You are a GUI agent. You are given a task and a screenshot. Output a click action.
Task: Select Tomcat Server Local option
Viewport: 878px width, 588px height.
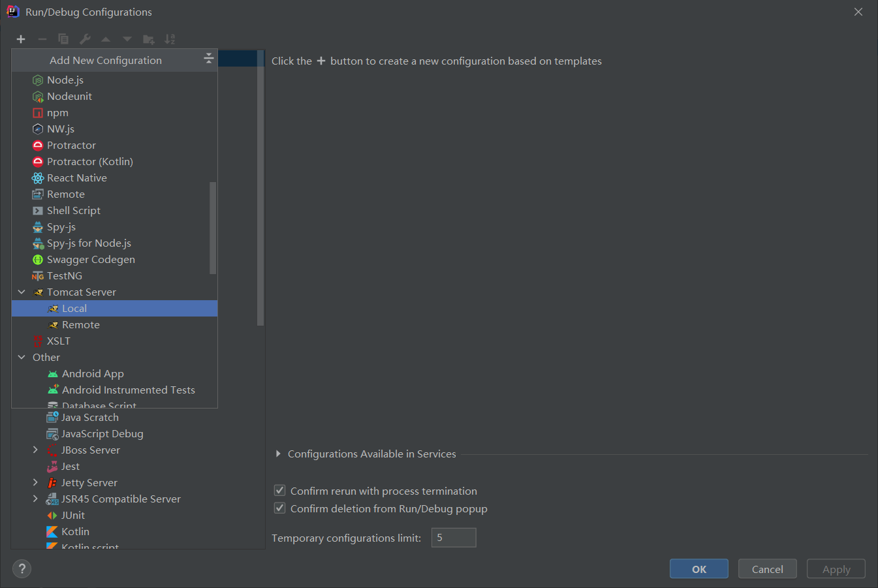114,308
